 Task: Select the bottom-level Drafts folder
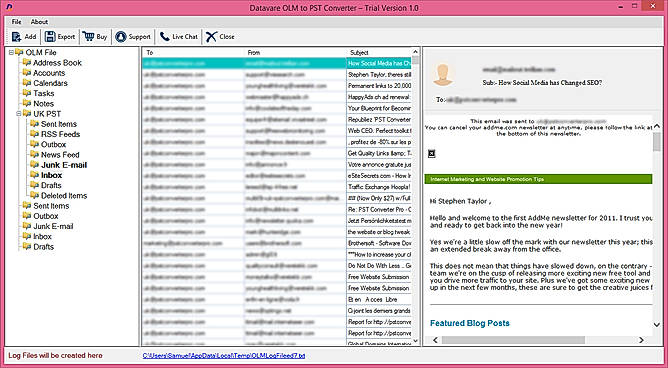43,247
